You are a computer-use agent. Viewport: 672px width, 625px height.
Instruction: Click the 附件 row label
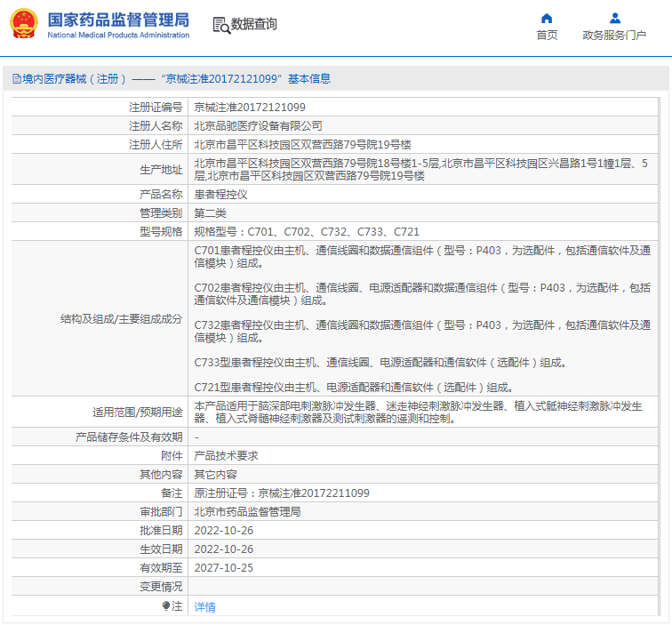tap(172, 456)
